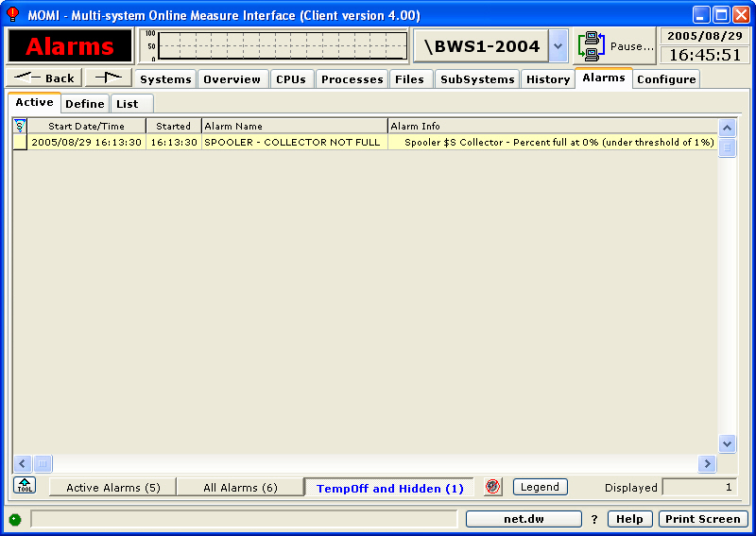Toggle the All Alarms (6) filter
The width and height of the screenshot is (756, 536).
pos(240,488)
